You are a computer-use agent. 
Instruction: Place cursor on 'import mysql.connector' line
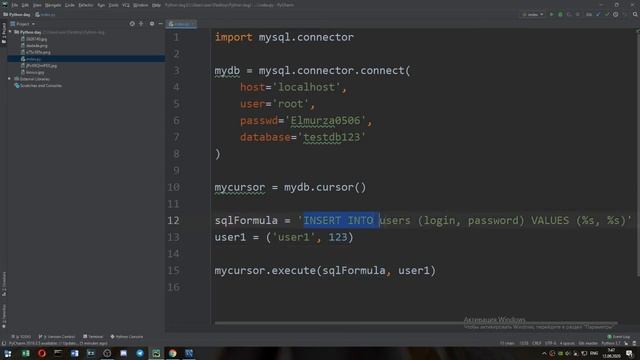click(x=284, y=37)
